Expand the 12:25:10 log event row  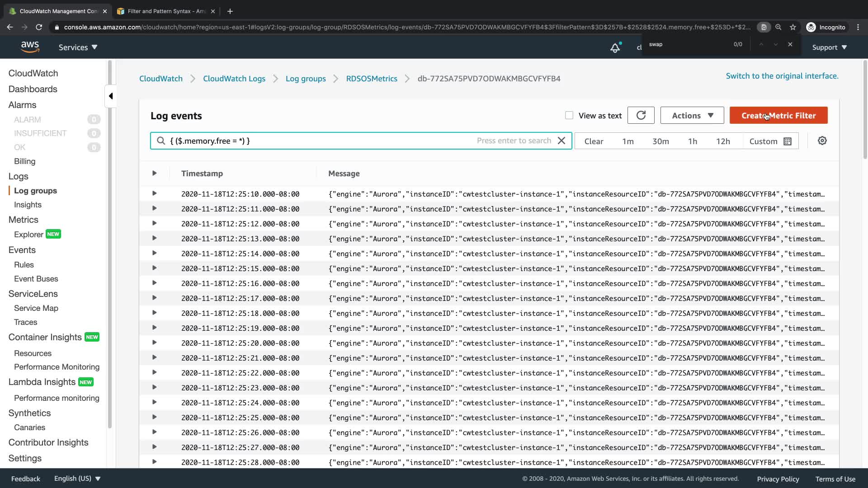click(154, 193)
